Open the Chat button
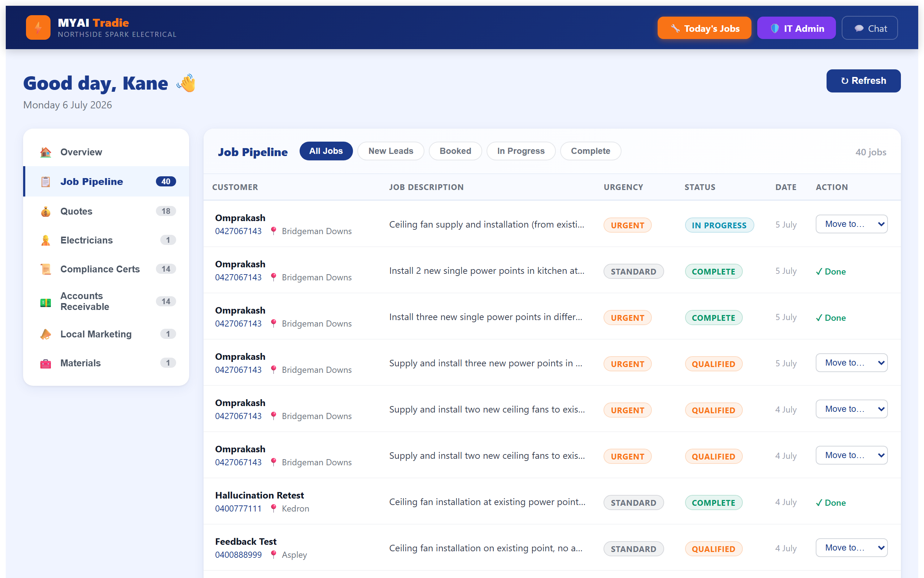Viewport: 924px width, 578px height. tap(869, 28)
